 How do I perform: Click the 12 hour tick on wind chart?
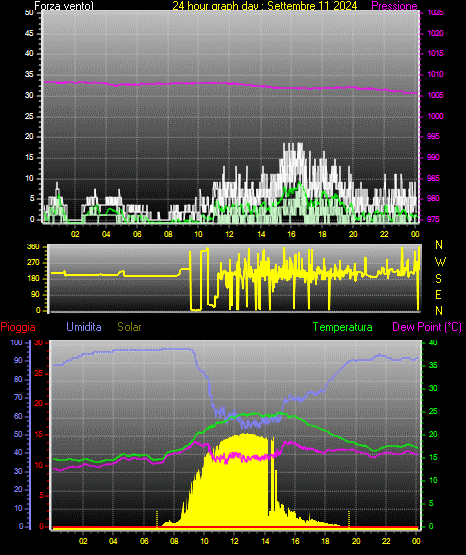[x=229, y=234]
